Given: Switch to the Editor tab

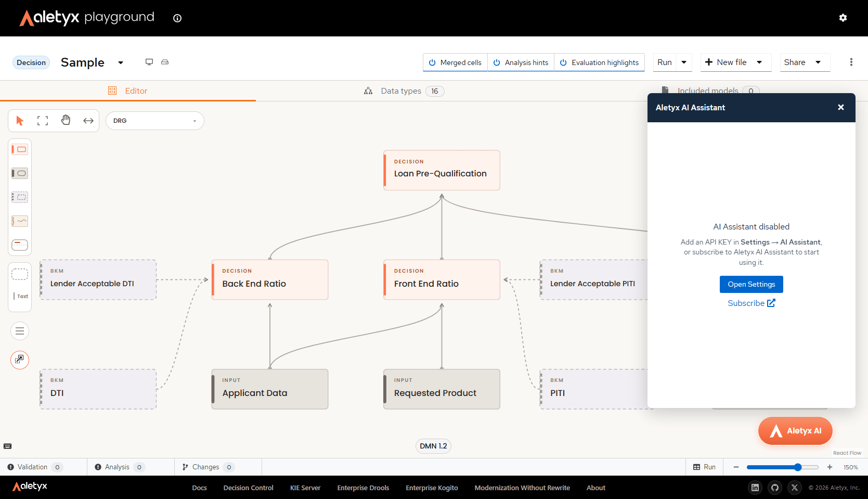Looking at the screenshot, I should coord(128,91).
